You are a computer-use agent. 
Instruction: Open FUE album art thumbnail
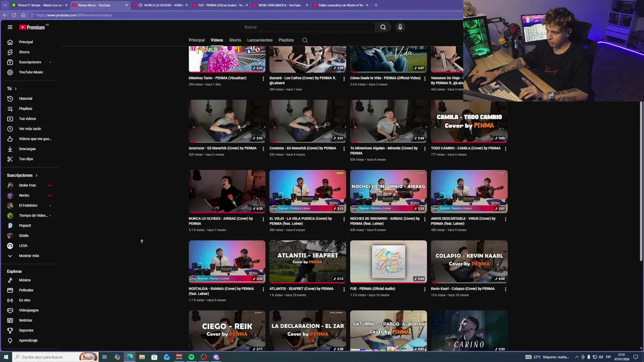point(388,261)
